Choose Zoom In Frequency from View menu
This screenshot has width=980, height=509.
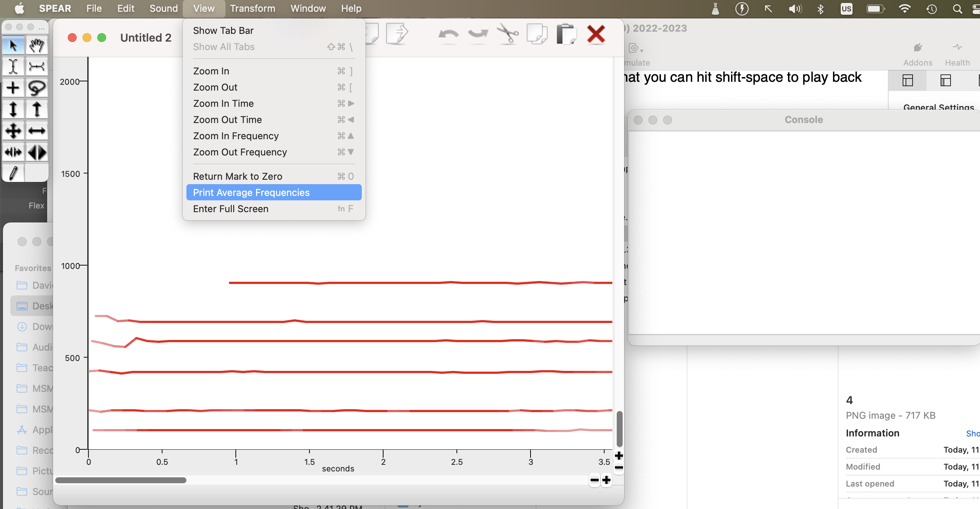point(236,136)
